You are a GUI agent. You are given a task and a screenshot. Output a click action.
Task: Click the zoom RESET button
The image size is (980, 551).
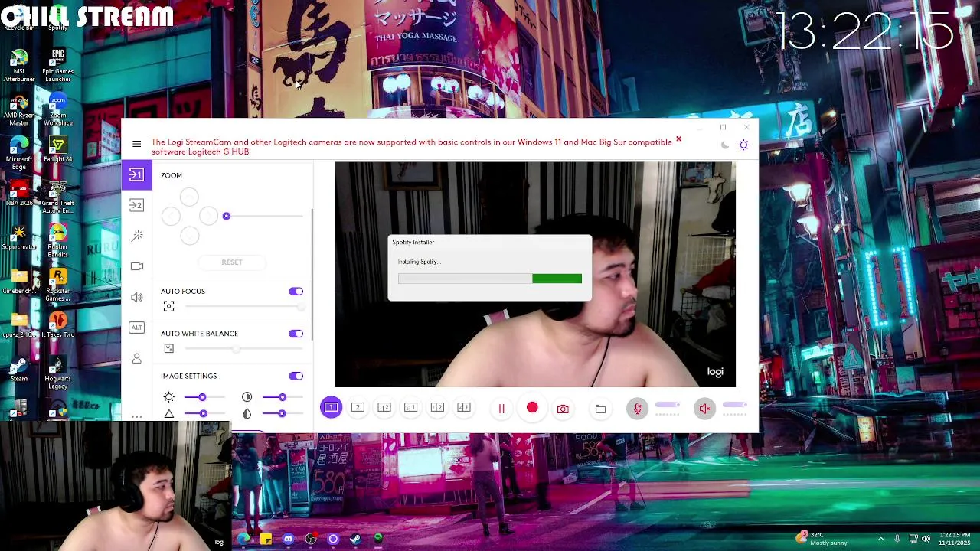coord(232,262)
